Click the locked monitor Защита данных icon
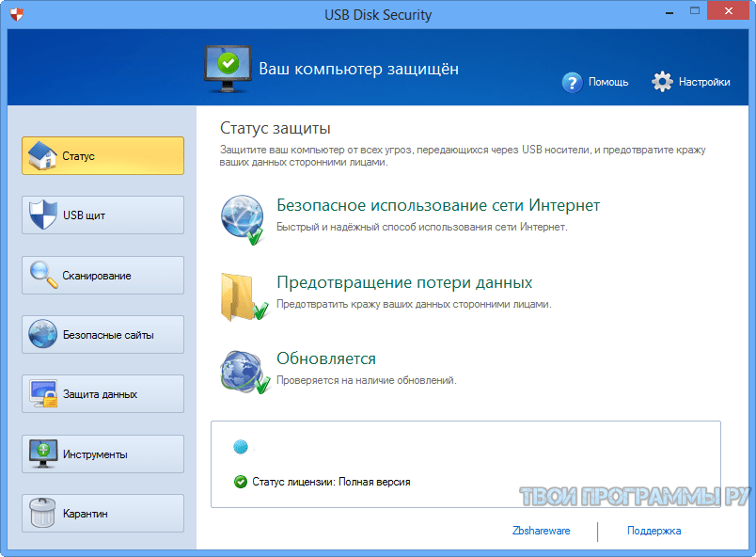Viewport: 756px width, 557px height. pyautogui.click(x=43, y=393)
